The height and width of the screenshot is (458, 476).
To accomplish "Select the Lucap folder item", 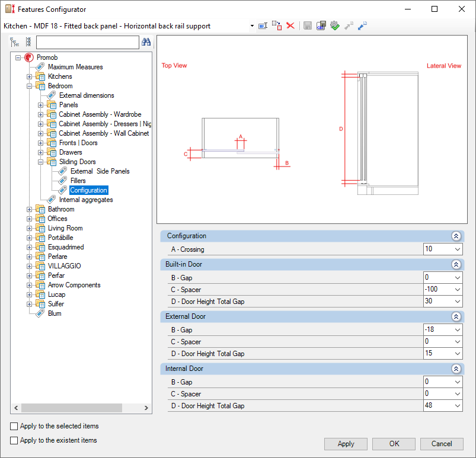I will coord(56,294).
